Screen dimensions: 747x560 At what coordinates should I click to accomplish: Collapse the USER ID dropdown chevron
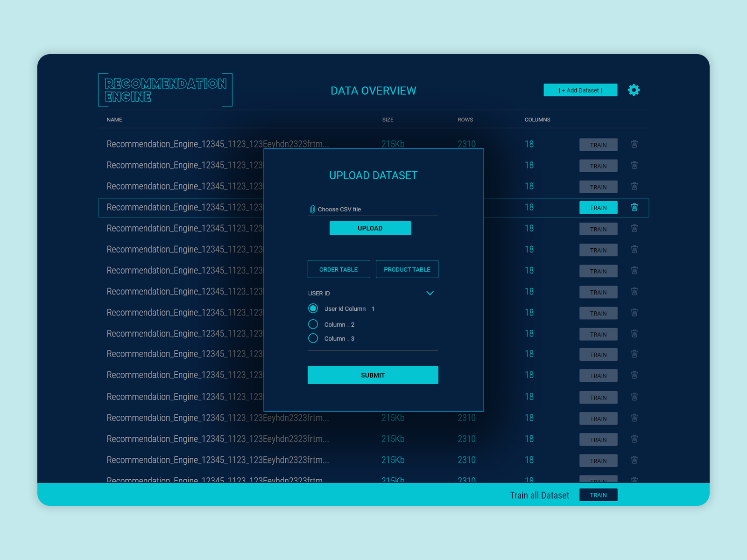point(430,293)
